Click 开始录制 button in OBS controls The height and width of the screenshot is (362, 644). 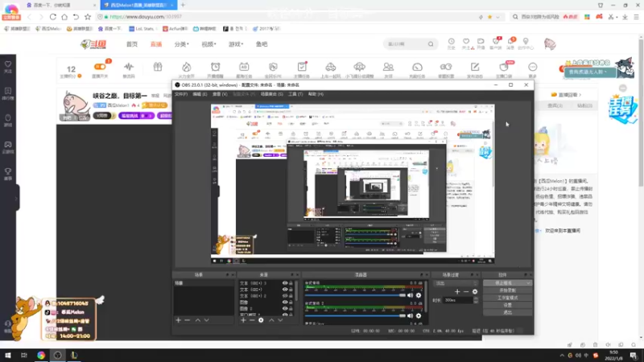coord(508,290)
